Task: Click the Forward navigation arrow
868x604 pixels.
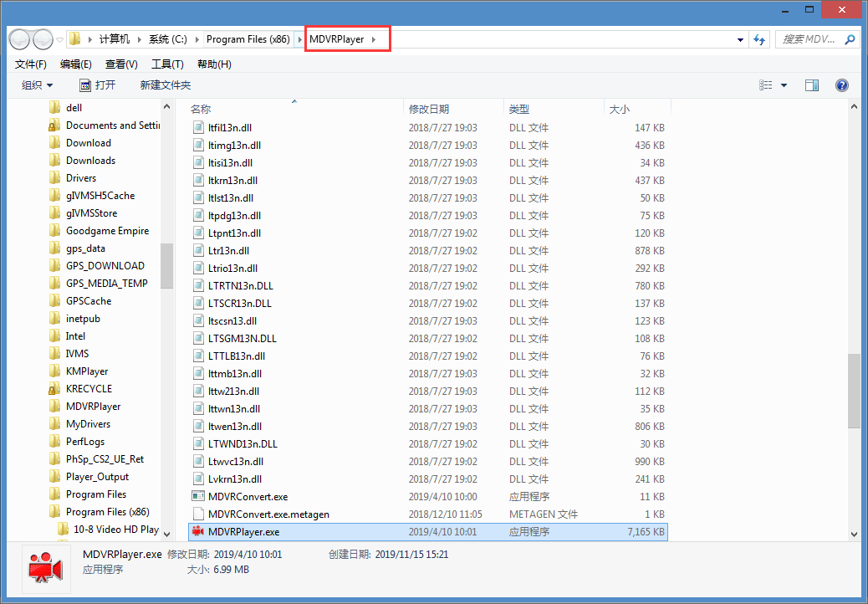Action: 43,39
